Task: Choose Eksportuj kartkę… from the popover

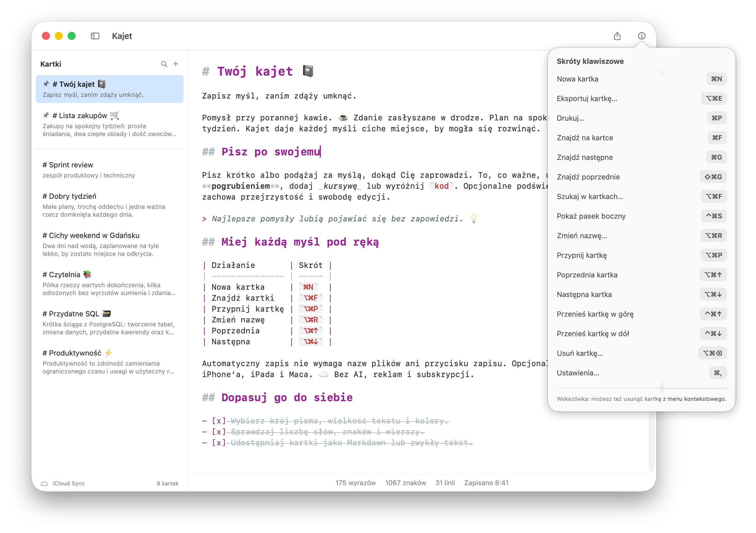Action: [x=641, y=99]
